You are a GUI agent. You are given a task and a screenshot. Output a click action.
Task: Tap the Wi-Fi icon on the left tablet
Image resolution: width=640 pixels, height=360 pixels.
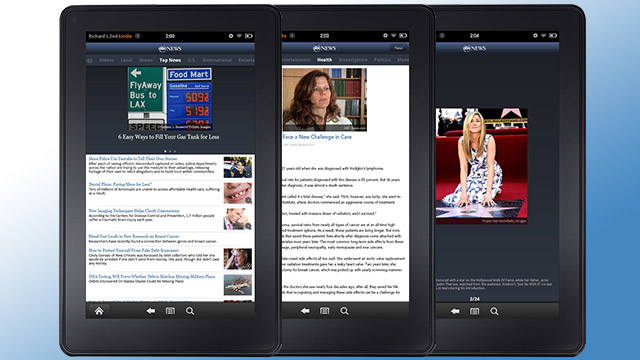point(239,36)
